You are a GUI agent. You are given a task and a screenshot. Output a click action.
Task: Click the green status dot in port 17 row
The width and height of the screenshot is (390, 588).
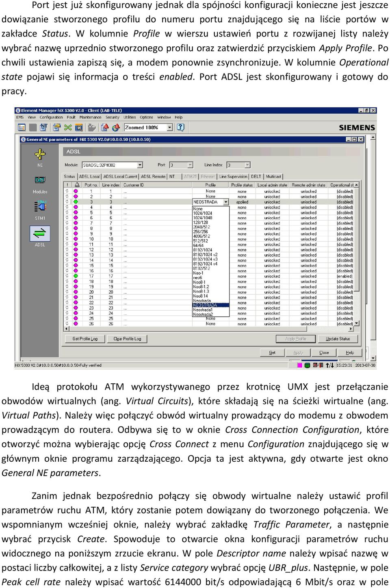point(76,276)
